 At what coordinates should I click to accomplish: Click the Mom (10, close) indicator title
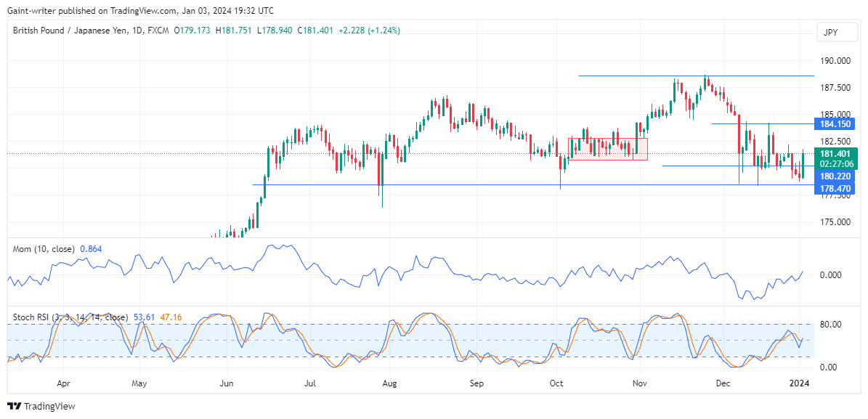click(x=44, y=248)
